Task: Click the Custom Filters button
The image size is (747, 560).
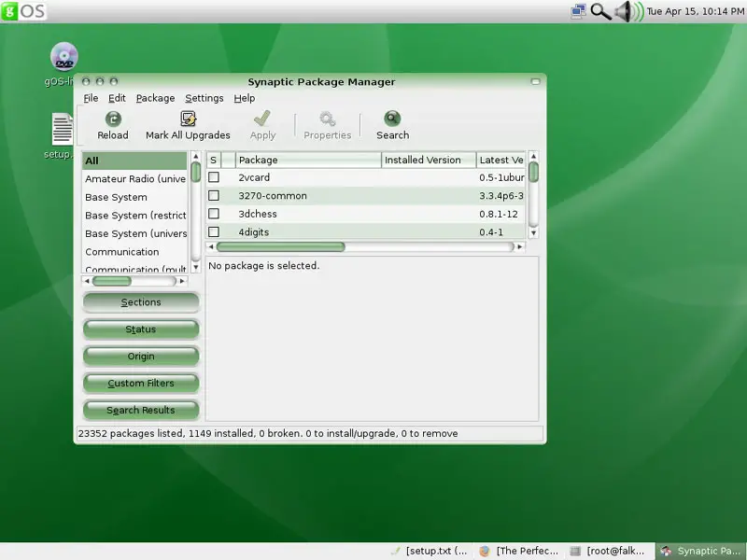Action: tap(141, 383)
